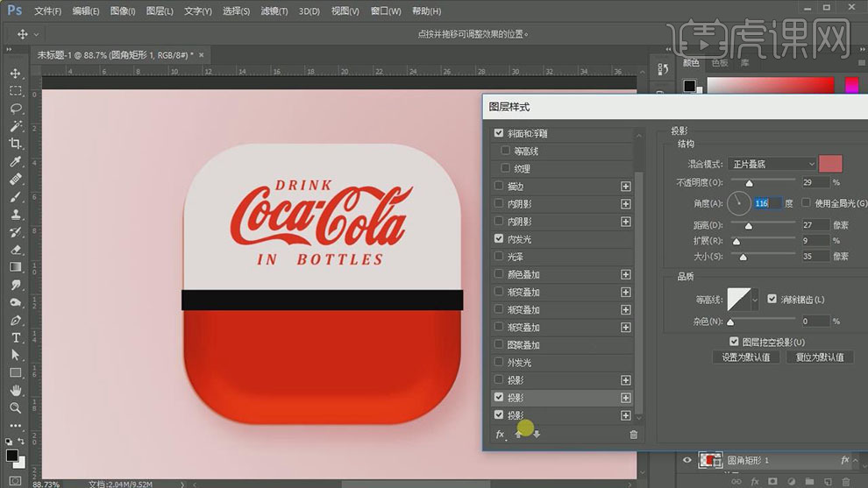Click the 设置为默认值 button
The width and height of the screenshot is (868, 488).
click(x=745, y=357)
